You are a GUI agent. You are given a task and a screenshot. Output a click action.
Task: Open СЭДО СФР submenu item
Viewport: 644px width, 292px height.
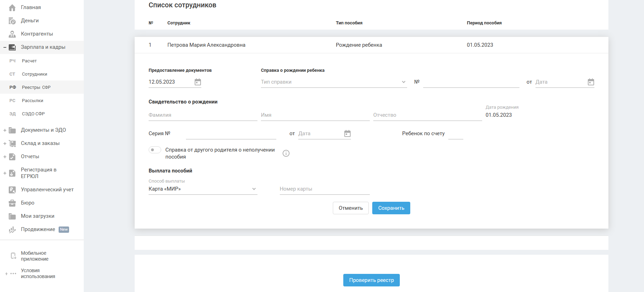[33, 114]
